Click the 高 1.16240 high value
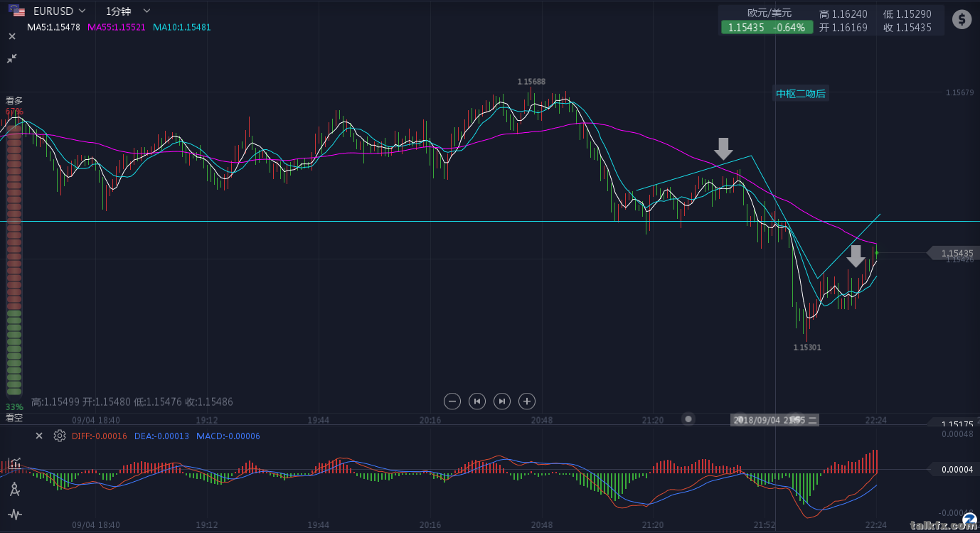This screenshot has width=980, height=533. (x=843, y=14)
